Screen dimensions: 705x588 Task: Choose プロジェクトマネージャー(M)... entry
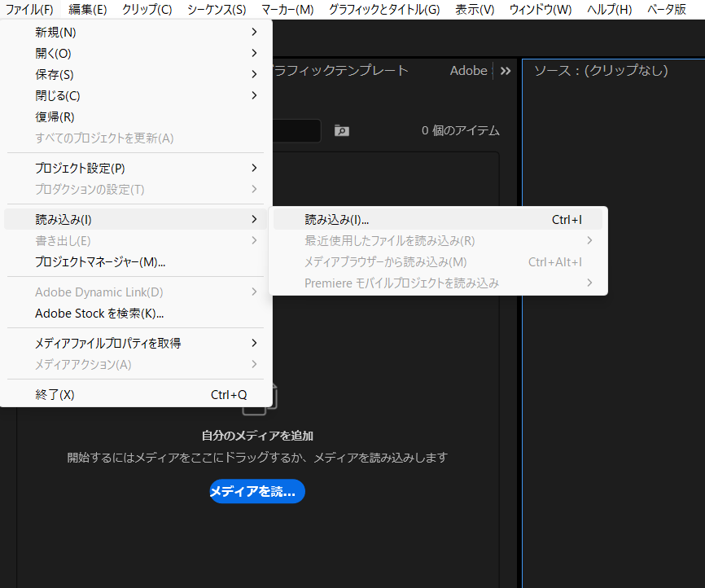(x=135, y=261)
